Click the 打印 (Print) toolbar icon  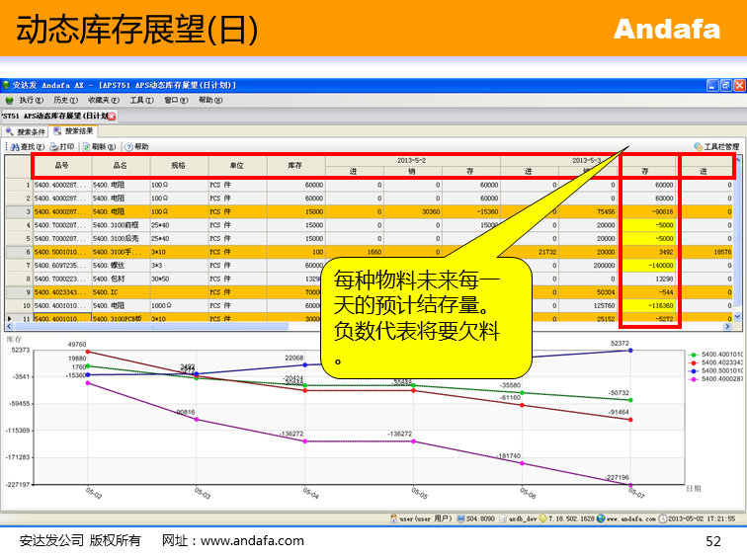(x=61, y=146)
